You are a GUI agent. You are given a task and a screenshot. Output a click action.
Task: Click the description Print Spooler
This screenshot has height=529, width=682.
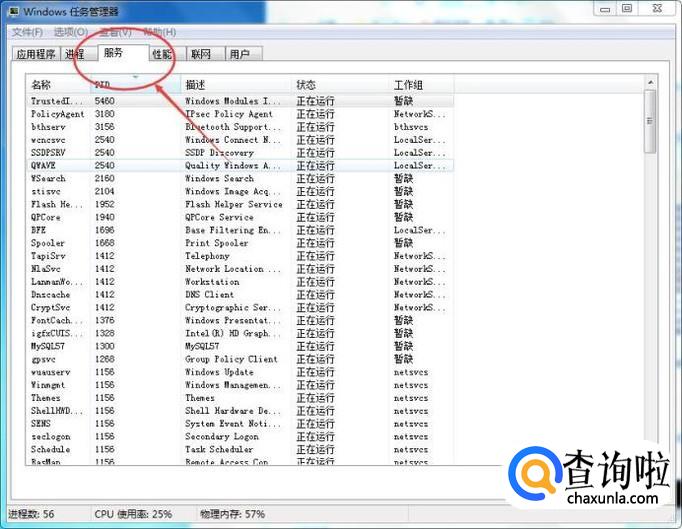(217, 243)
